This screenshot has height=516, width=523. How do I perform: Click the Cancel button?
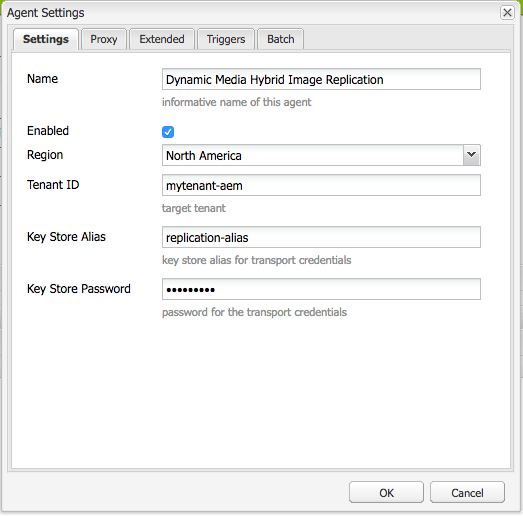(x=467, y=492)
